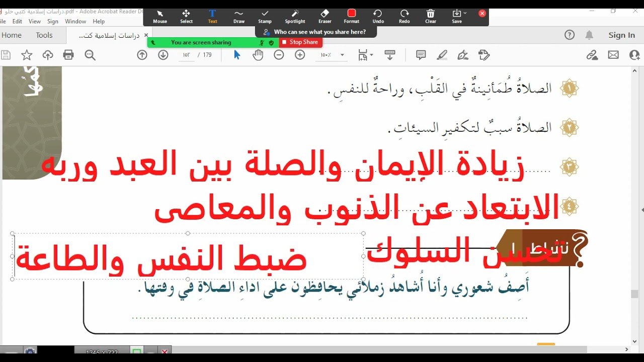Activate the hand pan tool

[258, 55]
